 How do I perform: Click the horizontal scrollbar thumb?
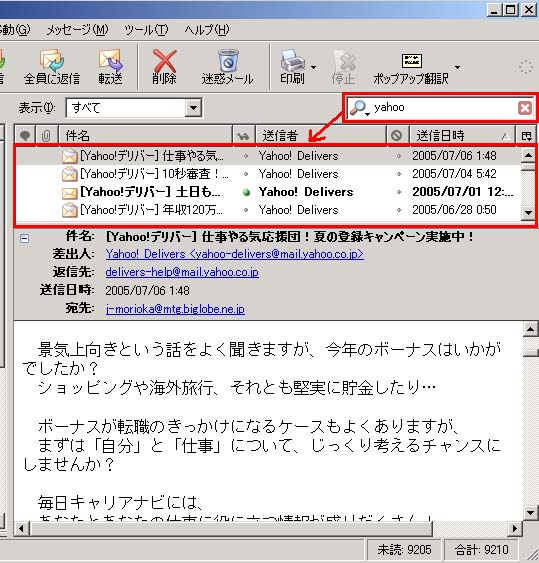[x=232, y=529]
